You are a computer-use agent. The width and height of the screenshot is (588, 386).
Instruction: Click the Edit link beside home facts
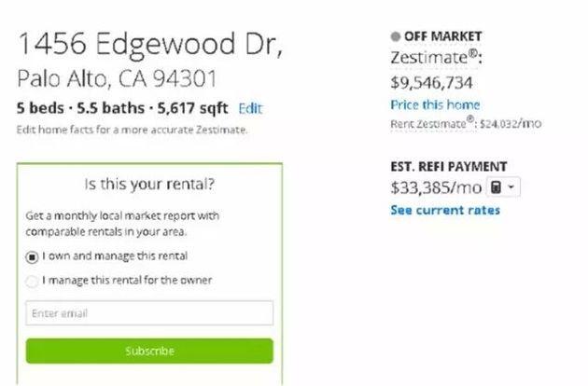[250, 108]
